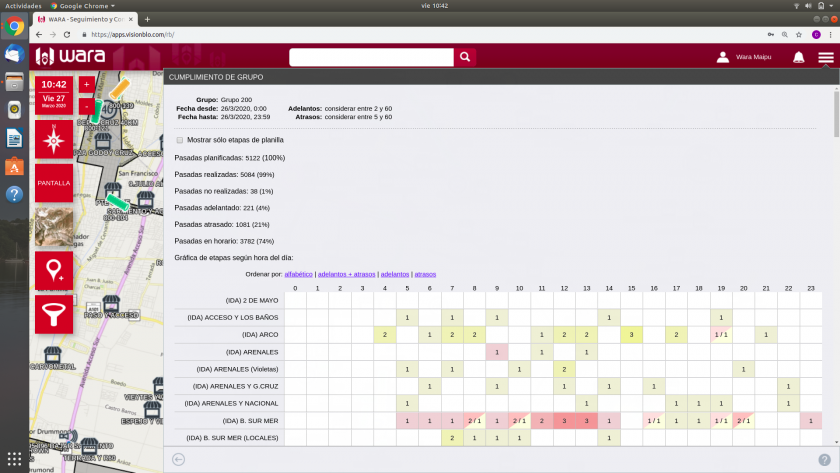840x473 pixels.
Task: Click the search input field
Action: pos(370,58)
